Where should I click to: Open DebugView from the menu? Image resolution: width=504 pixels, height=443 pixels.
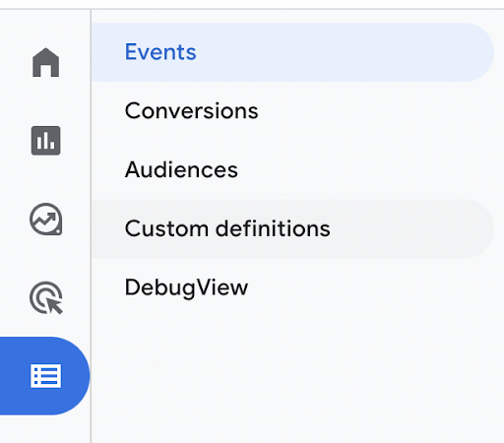point(292,287)
